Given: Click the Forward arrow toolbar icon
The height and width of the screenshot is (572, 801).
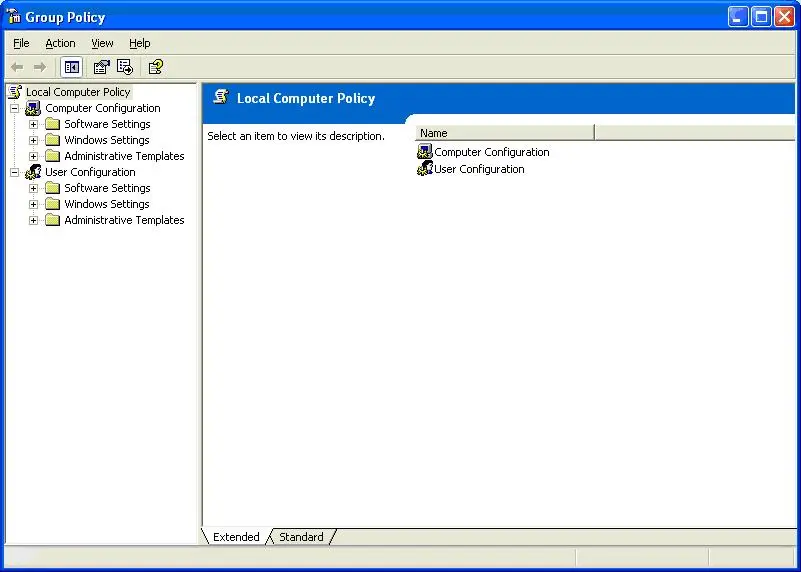Looking at the screenshot, I should pos(40,67).
